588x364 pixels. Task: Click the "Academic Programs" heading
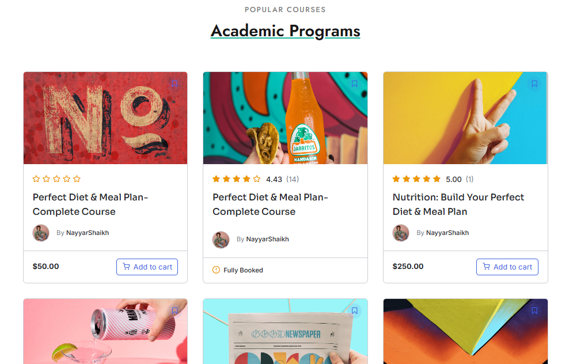[285, 31]
